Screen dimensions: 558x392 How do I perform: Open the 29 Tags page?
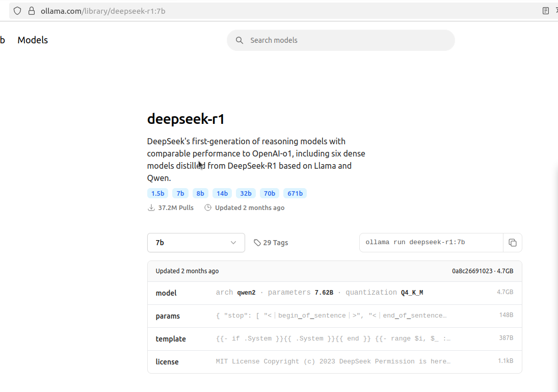(275, 242)
